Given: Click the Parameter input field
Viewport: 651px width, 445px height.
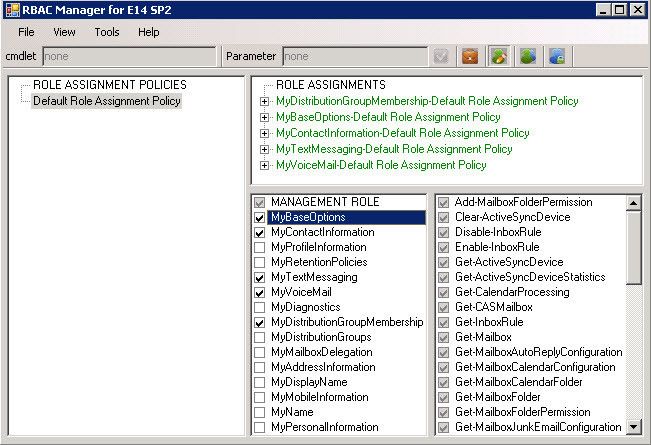Looking at the screenshot, I should (355, 56).
